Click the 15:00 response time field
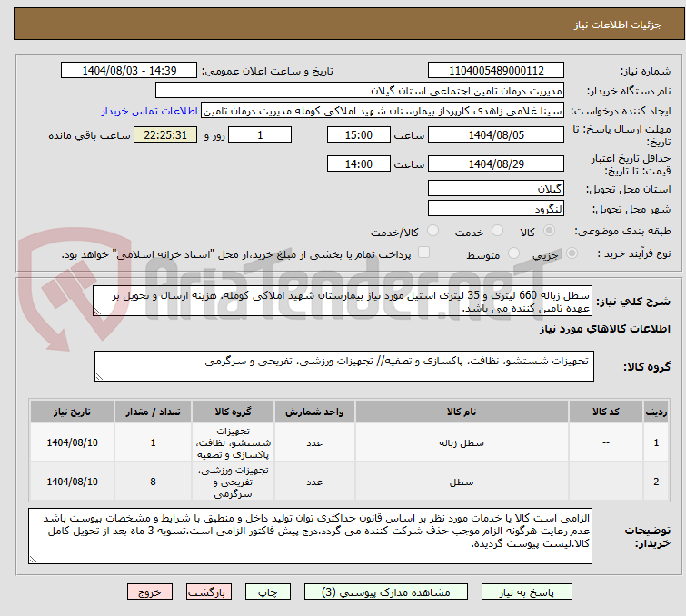Screen dimensions: 686x616 coord(358,134)
